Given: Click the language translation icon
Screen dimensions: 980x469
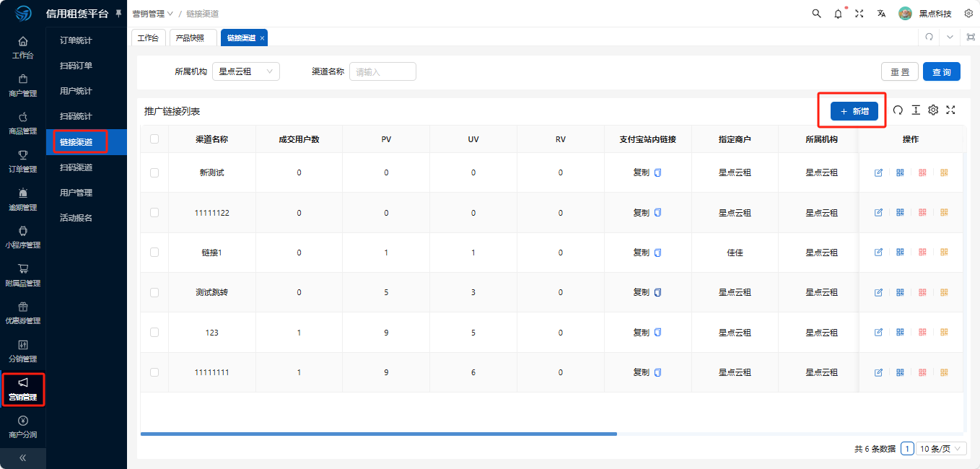Looking at the screenshot, I should pyautogui.click(x=881, y=14).
